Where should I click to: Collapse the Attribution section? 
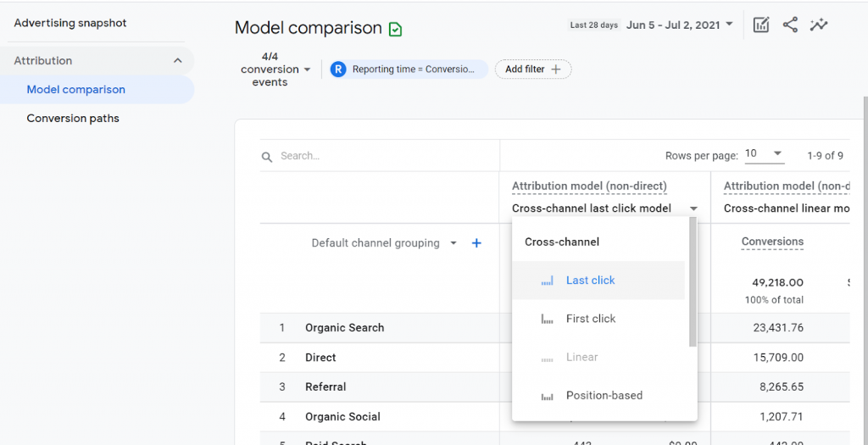[177, 61]
